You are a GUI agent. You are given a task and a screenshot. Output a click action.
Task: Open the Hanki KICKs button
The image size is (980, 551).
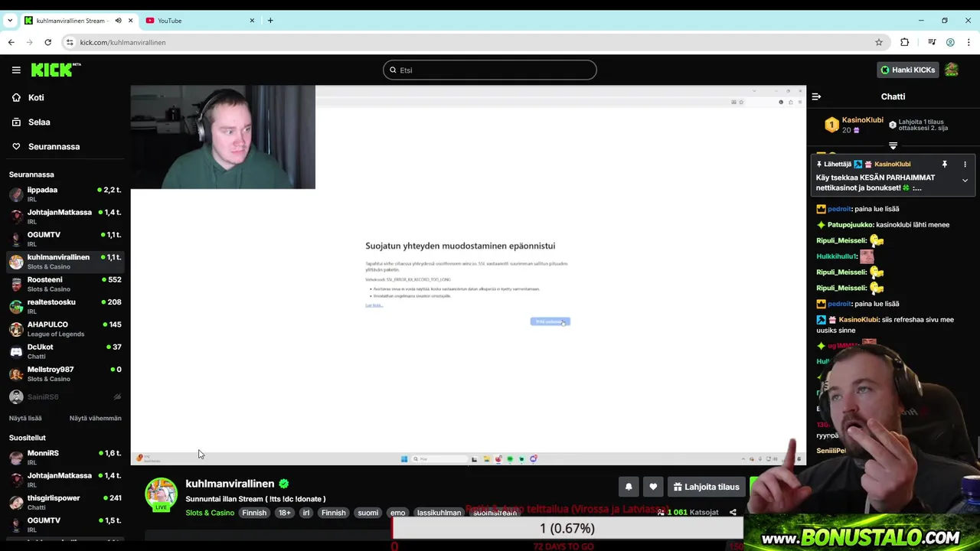[907, 70]
